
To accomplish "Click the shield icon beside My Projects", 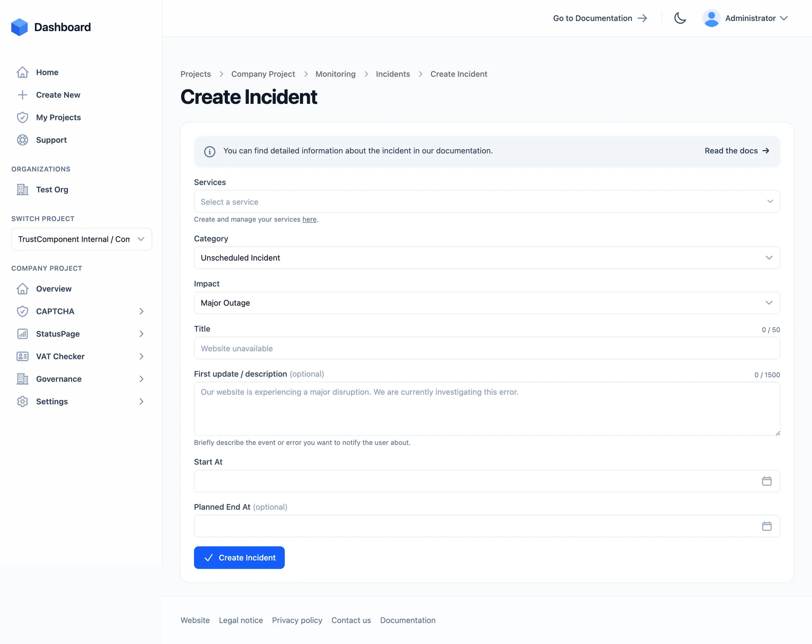I will tap(23, 117).
